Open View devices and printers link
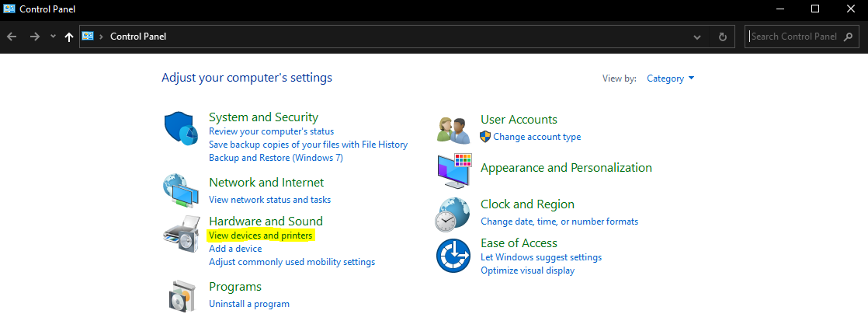Screen dimensions: 868x321 tap(261, 236)
